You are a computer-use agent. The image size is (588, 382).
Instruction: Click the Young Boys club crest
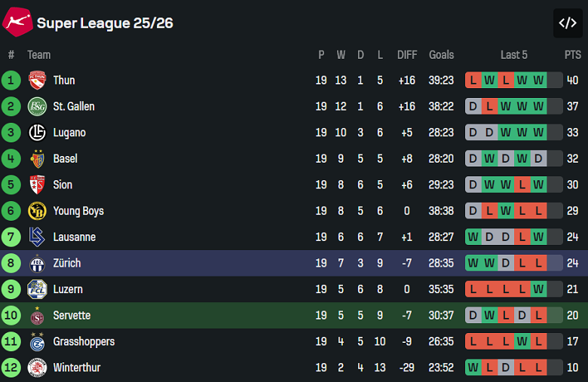click(37, 211)
